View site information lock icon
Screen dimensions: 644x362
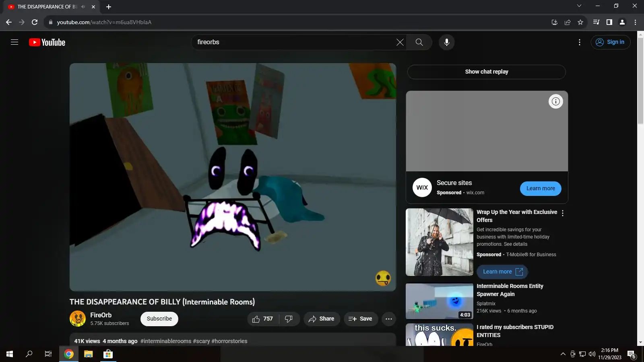pos(50,22)
